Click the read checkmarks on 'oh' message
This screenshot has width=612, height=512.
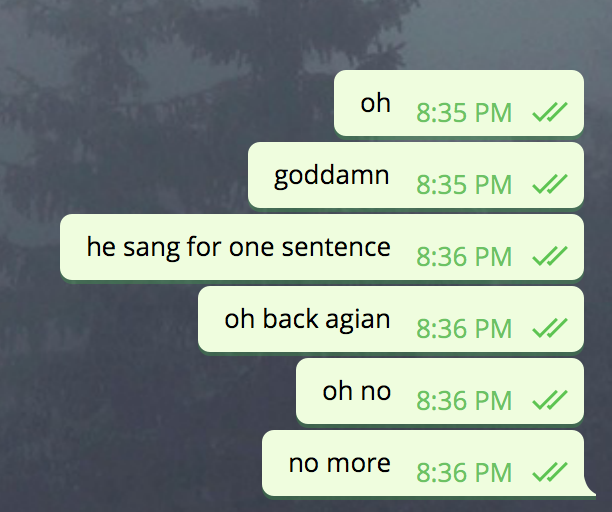(550, 112)
